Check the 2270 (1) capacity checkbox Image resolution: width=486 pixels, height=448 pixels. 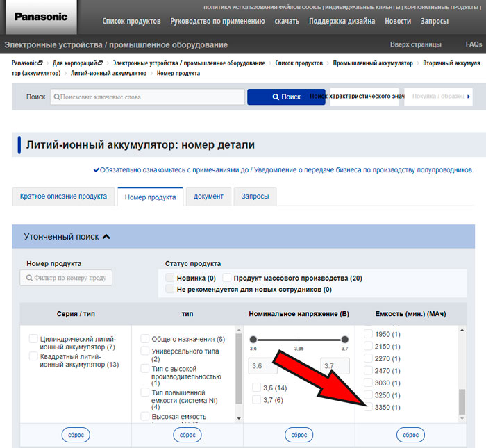[368, 358]
